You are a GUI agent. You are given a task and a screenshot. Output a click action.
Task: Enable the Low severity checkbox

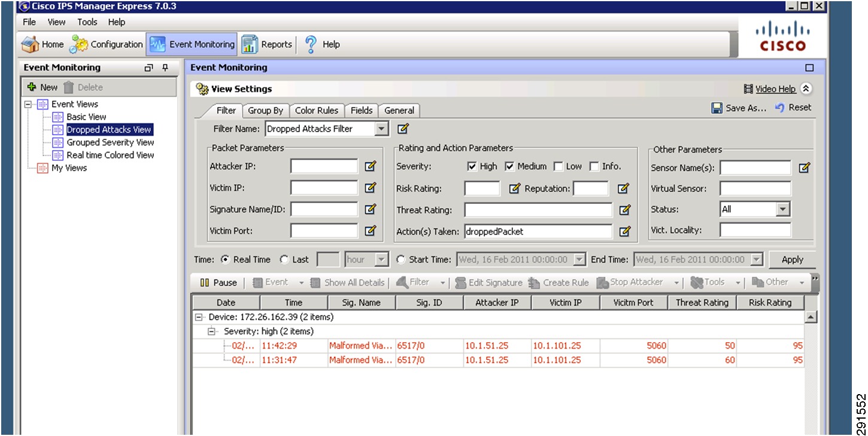click(x=558, y=166)
